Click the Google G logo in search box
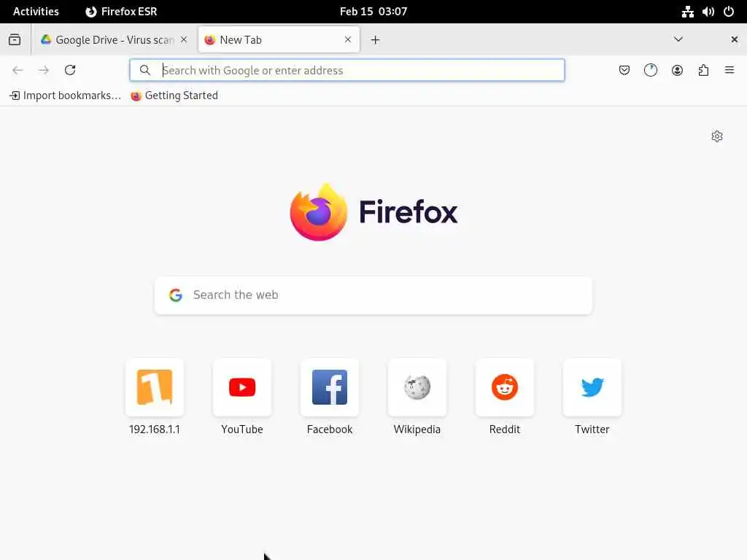Viewport: 747px width, 560px height. click(176, 295)
